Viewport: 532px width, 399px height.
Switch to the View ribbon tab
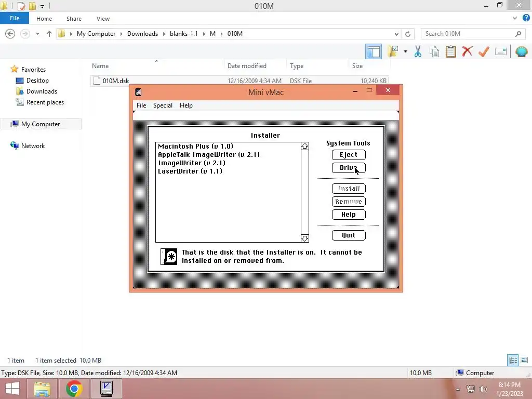click(103, 19)
